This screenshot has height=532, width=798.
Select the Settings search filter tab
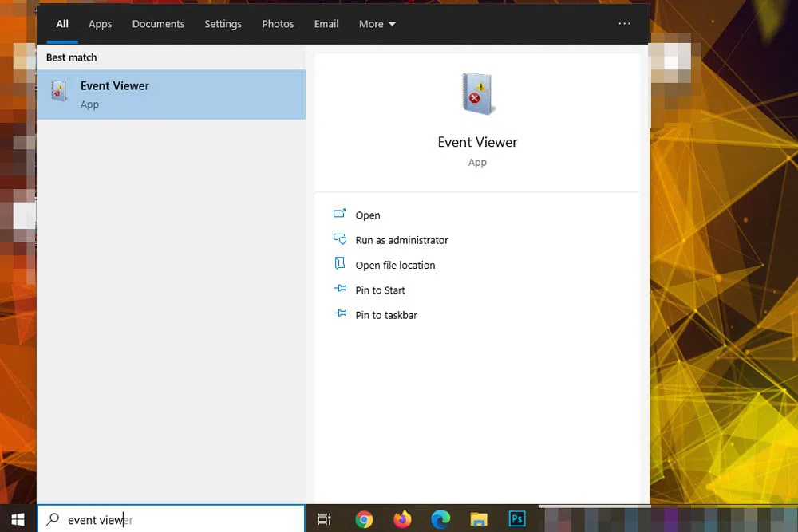[x=223, y=24]
